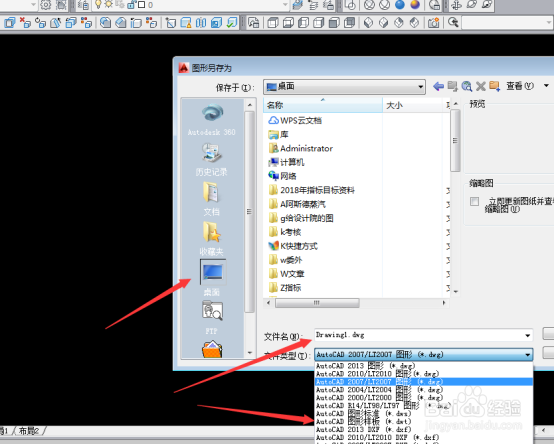
Task: Expand the 文件名 dropdown arrow
Action: point(527,335)
